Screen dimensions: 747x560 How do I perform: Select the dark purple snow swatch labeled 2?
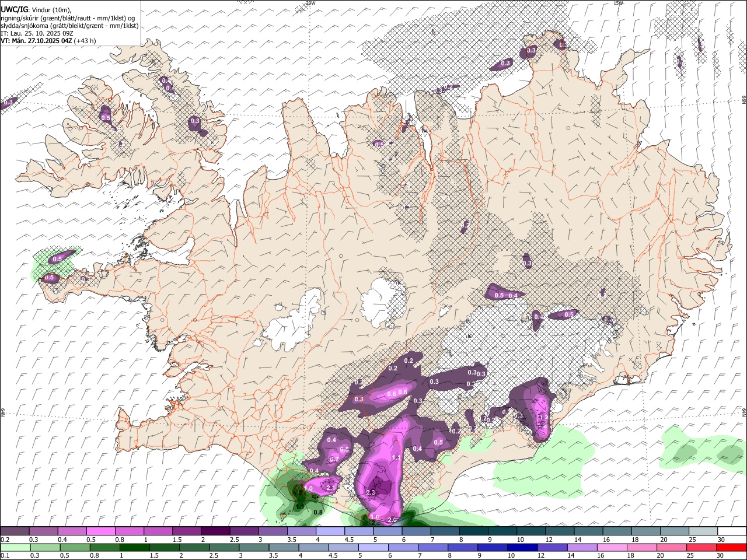click(215, 531)
